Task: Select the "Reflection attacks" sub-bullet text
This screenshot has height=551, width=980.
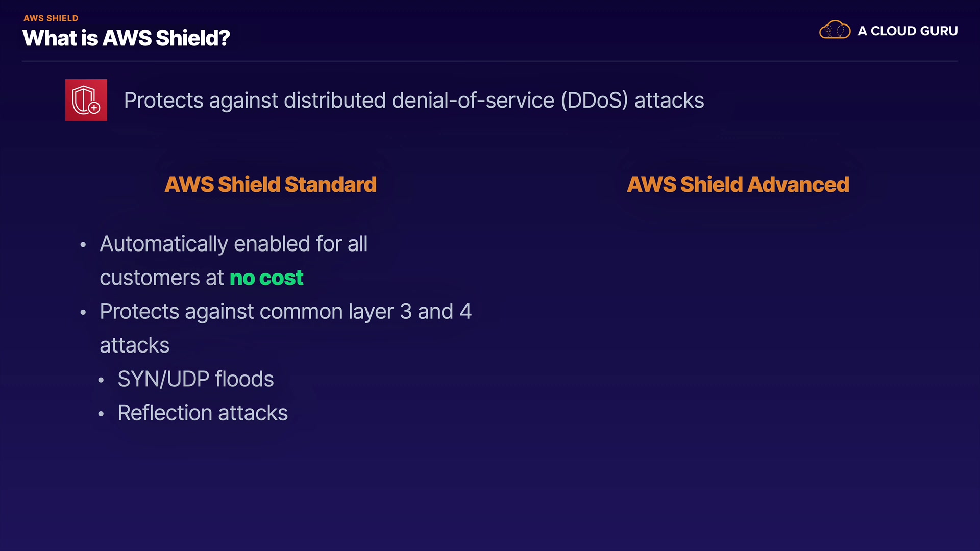Action: (203, 413)
